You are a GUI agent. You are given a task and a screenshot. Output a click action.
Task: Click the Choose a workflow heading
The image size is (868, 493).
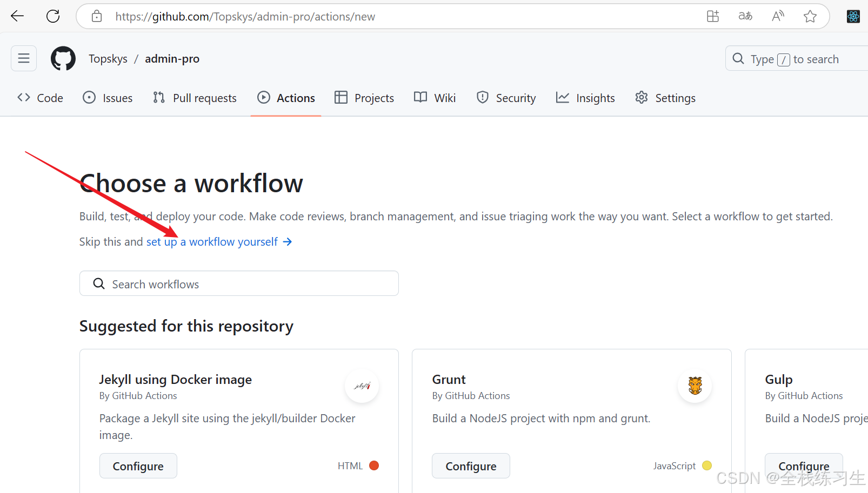coord(191,183)
